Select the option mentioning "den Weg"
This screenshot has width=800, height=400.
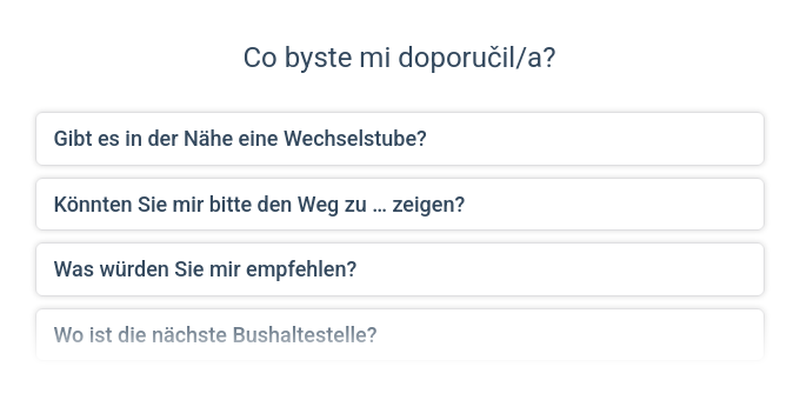point(400,204)
